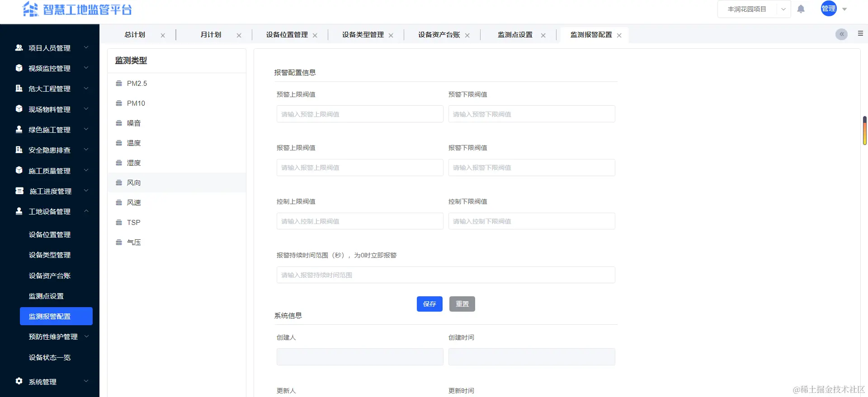Click the gray 重置 button
Image resolution: width=868 pixels, height=397 pixels.
tap(462, 304)
